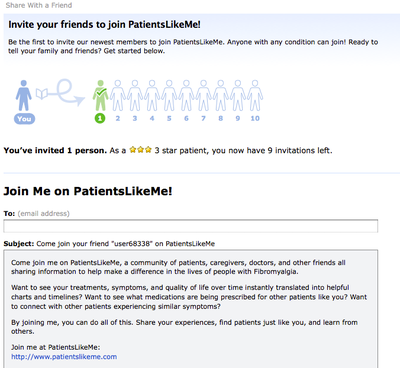Click the empty person outline numbered 2
The height and width of the screenshot is (368, 400).
coord(118,95)
